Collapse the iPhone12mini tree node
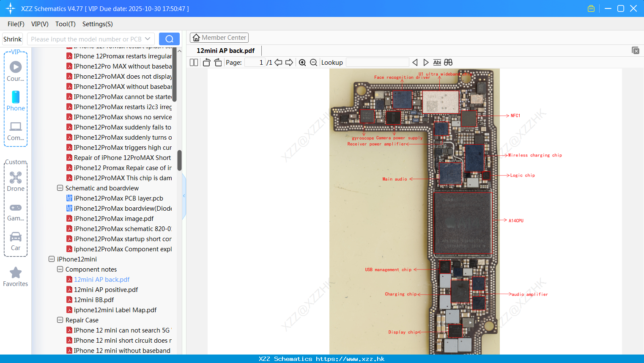The width and height of the screenshot is (644, 363). point(52,259)
